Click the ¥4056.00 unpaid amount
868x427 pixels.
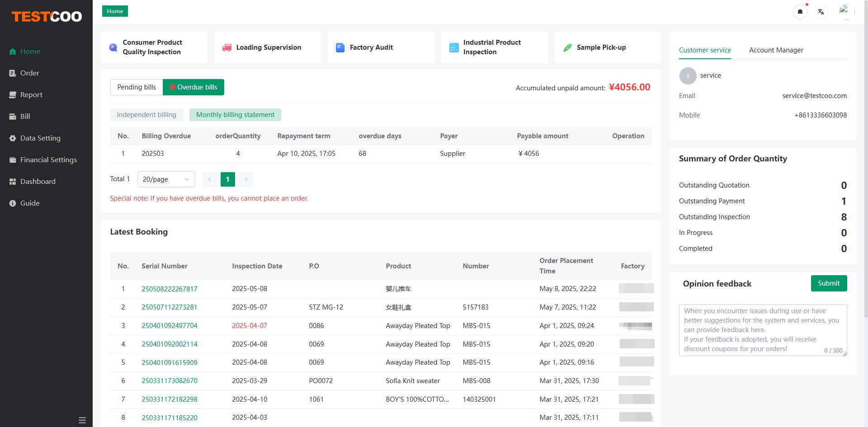[629, 87]
